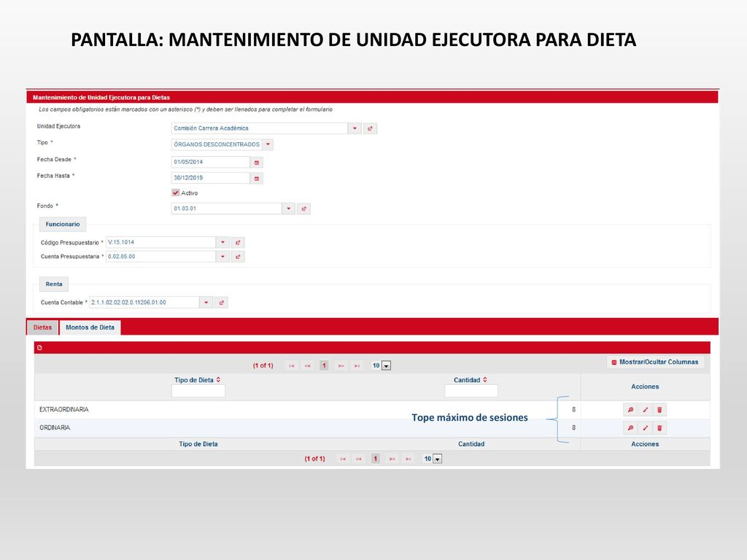Select the ORDINARIA row text
Image resolution: width=747 pixels, height=560 pixels.
55,427
